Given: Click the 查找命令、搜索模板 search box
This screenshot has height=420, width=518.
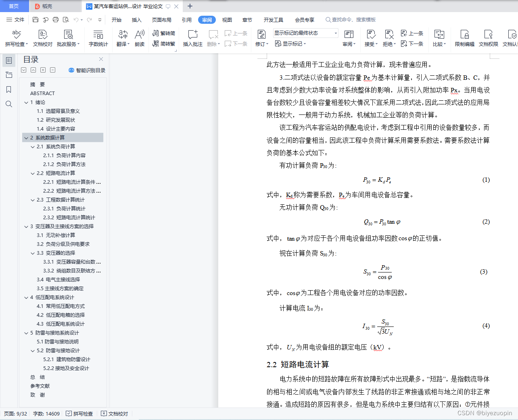Looking at the screenshot, I should click(351, 20).
